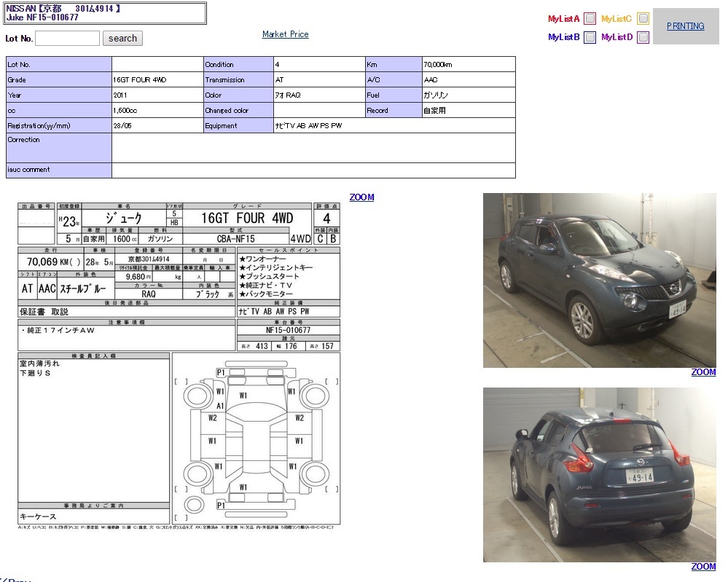Enable the MyListB checkbox
This screenshot has height=582, width=728.
pyautogui.click(x=590, y=37)
